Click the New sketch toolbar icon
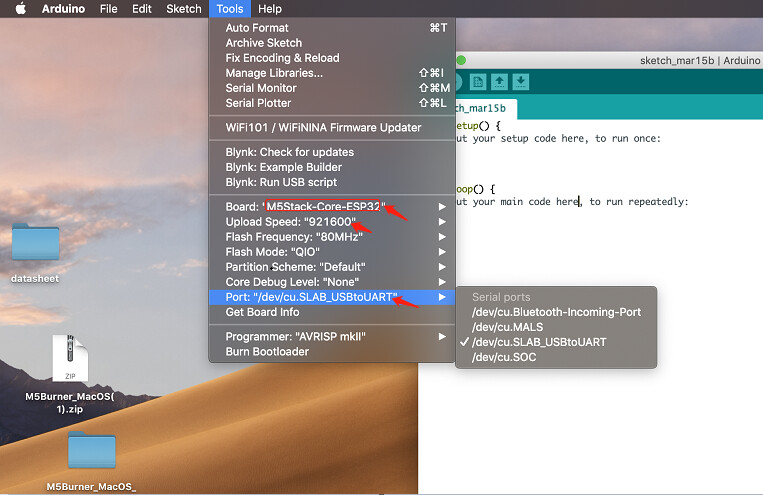Image resolution: width=763 pixels, height=495 pixels. coord(478,82)
